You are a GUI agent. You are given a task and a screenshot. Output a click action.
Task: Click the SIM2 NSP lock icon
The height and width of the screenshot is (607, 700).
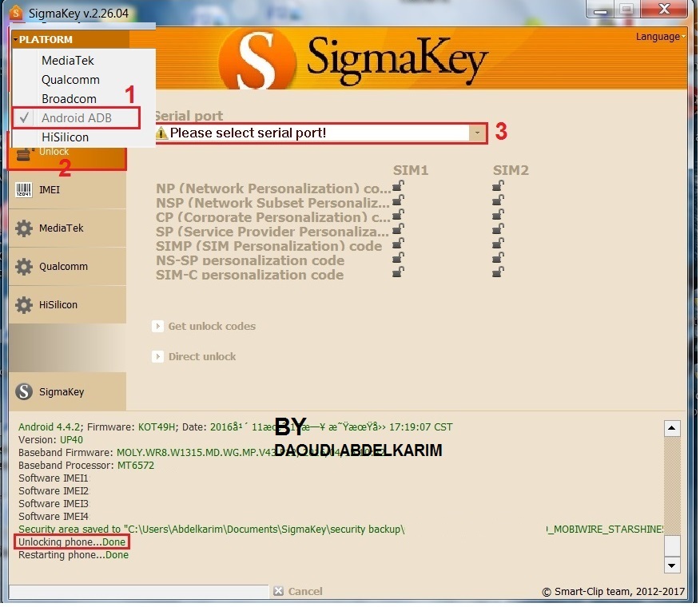(x=498, y=200)
